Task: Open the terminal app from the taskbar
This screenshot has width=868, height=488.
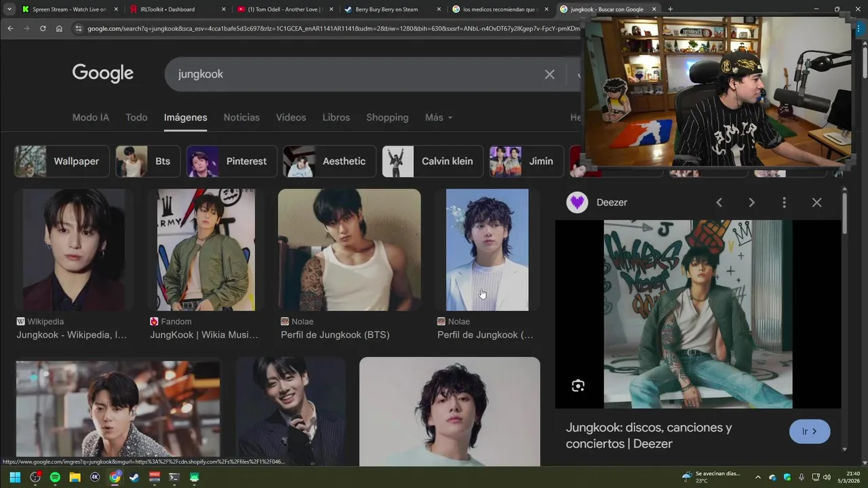Action: (x=174, y=477)
